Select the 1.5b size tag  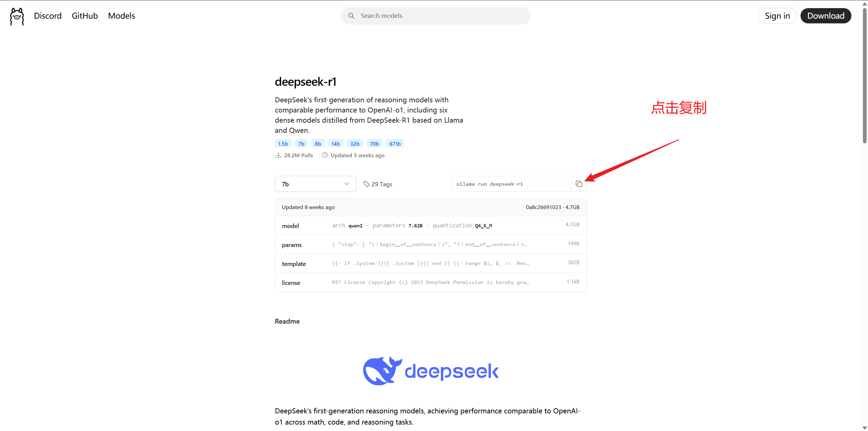coord(283,144)
